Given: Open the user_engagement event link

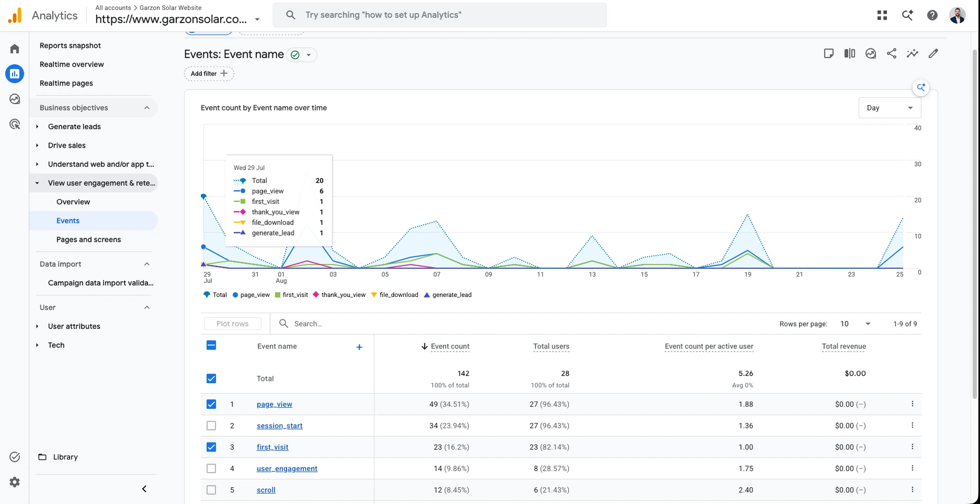Looking at the screenshot, I should click(x=287, y=468).
